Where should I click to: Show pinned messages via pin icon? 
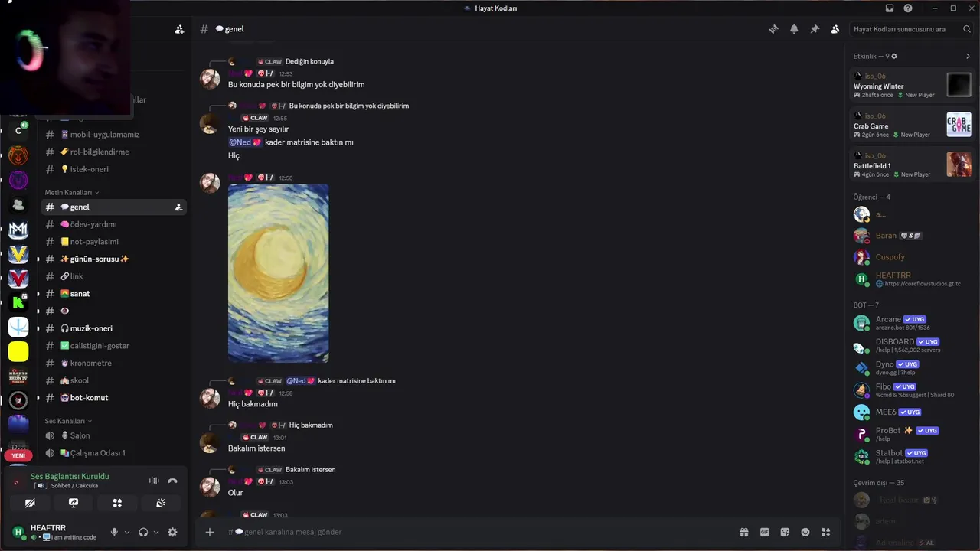click(815, 29)
